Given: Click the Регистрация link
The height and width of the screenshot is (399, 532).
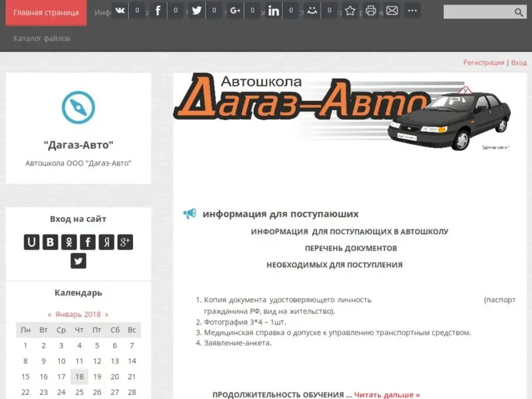Looking at the screenshot, I should click(x=484, y=63).
